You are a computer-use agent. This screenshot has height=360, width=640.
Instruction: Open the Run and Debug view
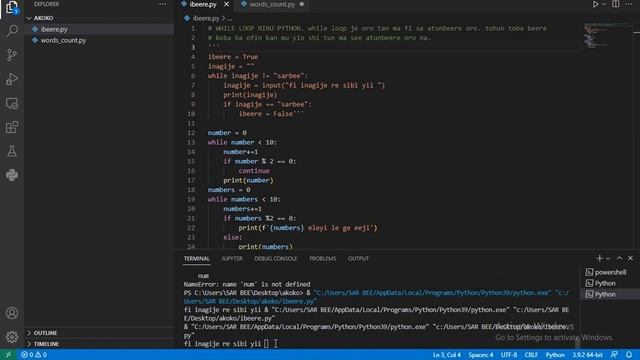click(x=12, y=79)
